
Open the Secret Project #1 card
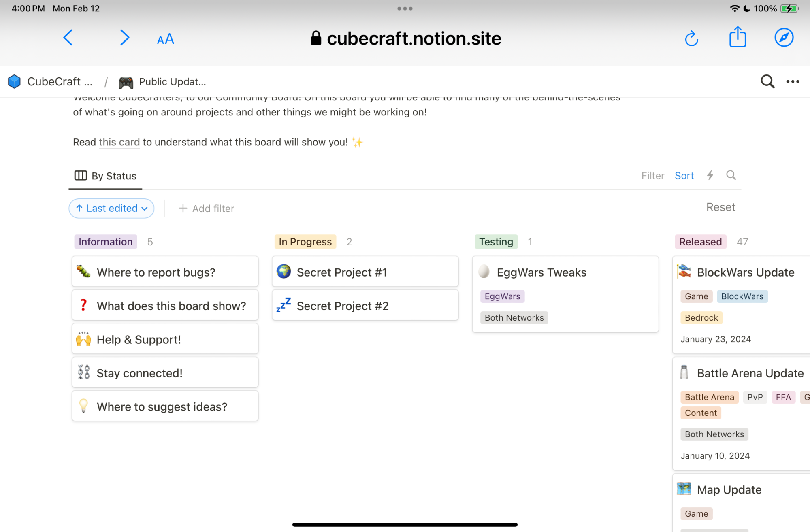point(365,272)
